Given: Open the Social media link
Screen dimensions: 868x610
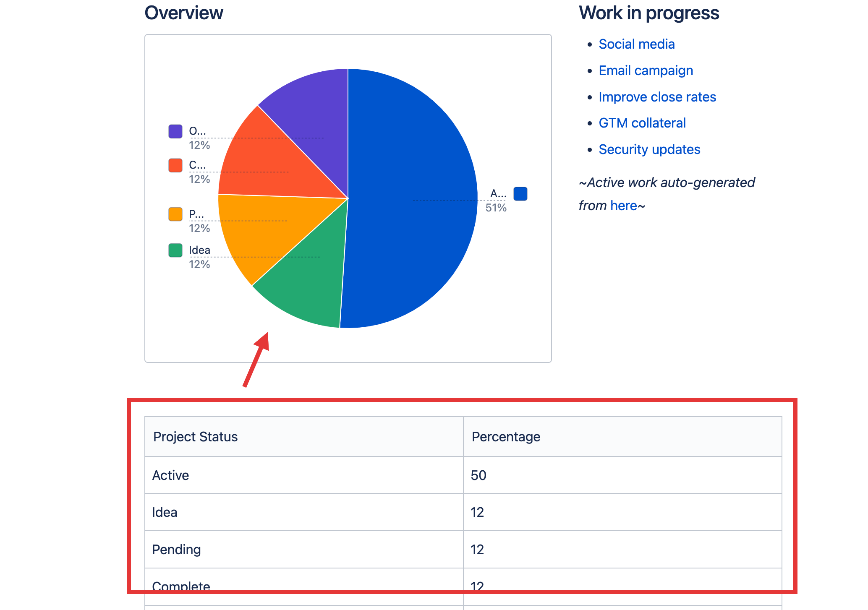Looking at the screenshot, I should [x=636, y=44].
